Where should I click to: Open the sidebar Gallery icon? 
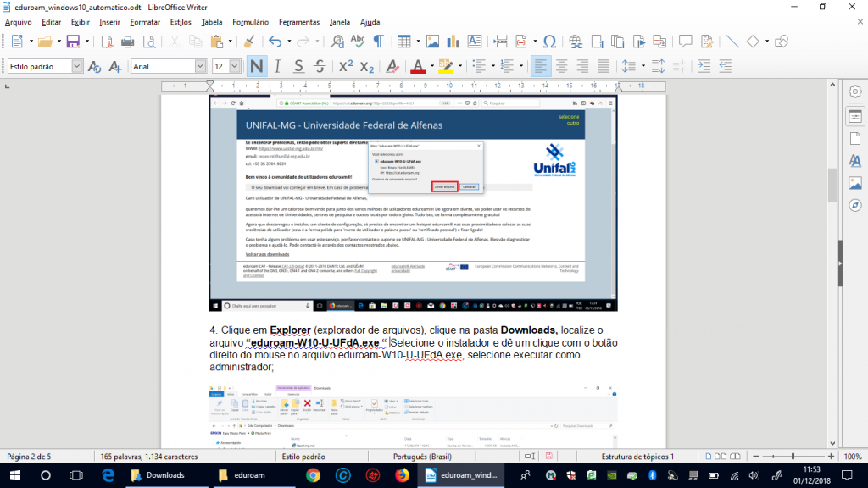point(855,183)
